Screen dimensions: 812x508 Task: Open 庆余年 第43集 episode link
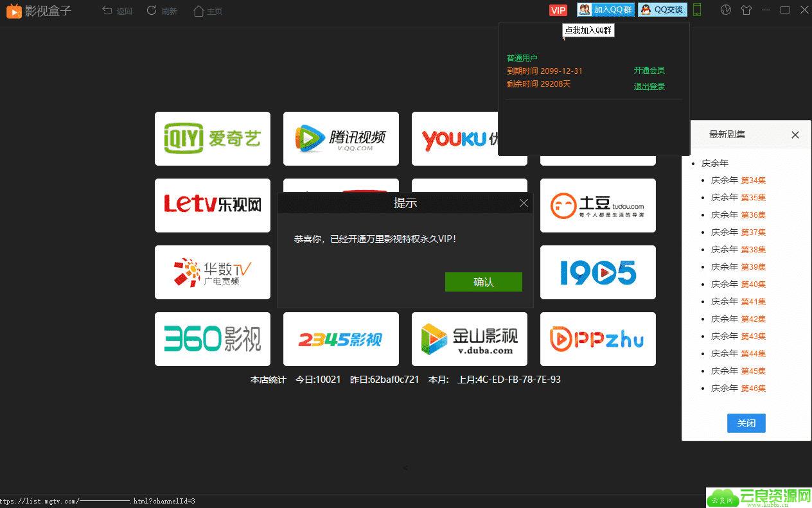738,337
